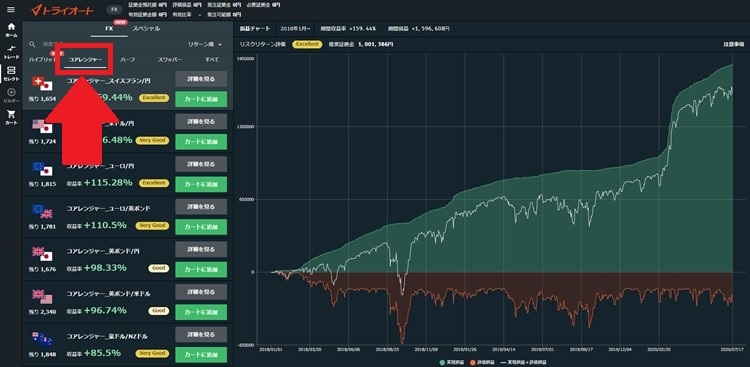Open the hamburger menu icon
The height and width of the screenshot is (367, 750).
point(11,10)
